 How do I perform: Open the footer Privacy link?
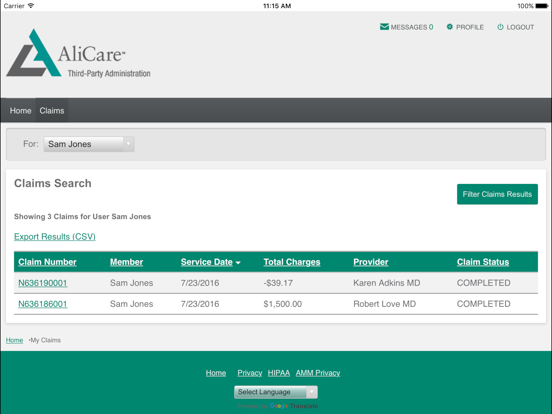[250, 373]
